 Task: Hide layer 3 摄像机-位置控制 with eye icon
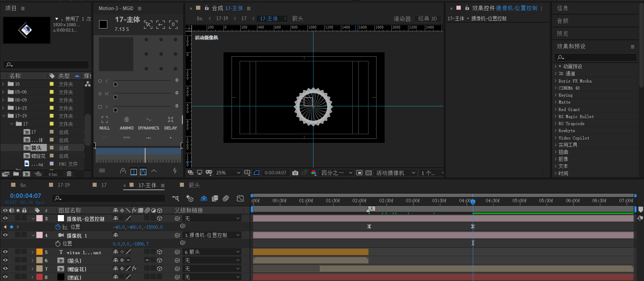point(5,218)
